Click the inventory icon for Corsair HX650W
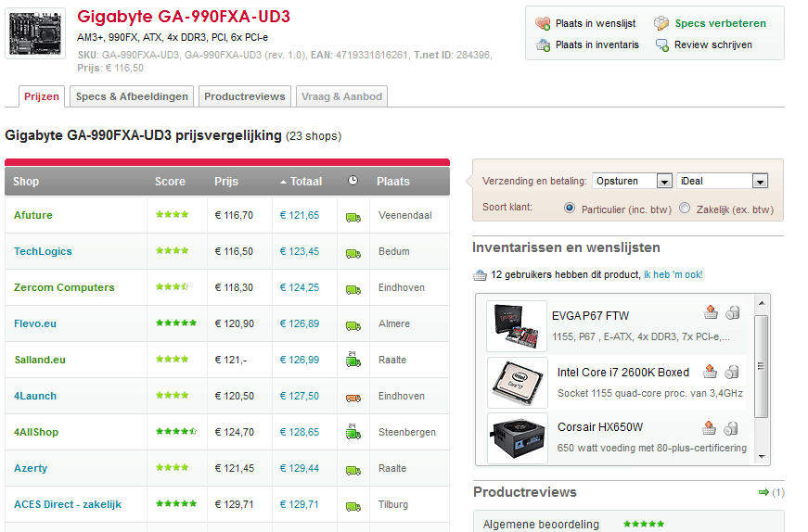808x532 pixels. pyautogui.click(x=731, y=428)
